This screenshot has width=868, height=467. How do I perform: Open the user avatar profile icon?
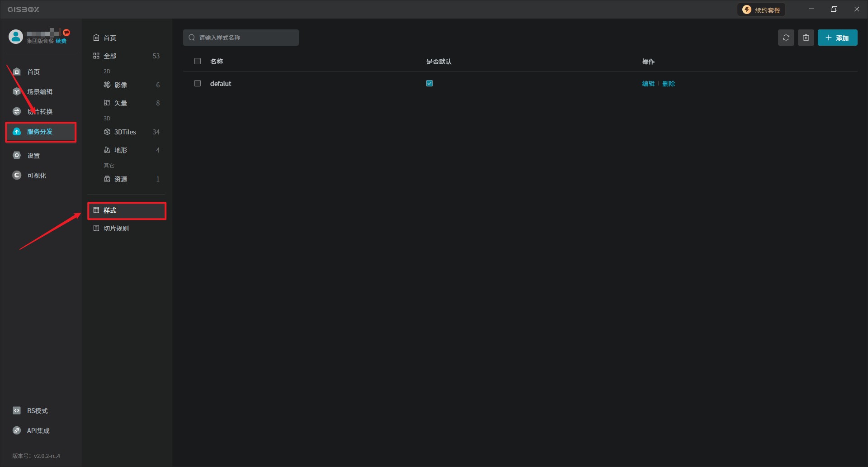(16, 37)
